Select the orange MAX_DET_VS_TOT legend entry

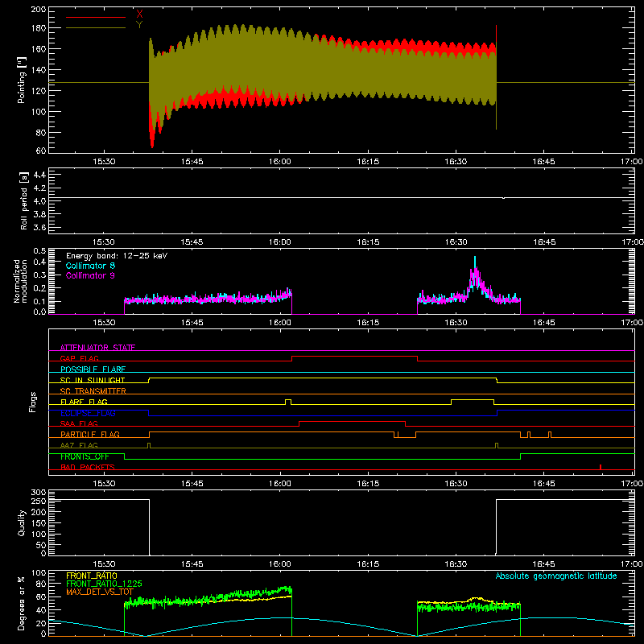click(x=100, y=592)
